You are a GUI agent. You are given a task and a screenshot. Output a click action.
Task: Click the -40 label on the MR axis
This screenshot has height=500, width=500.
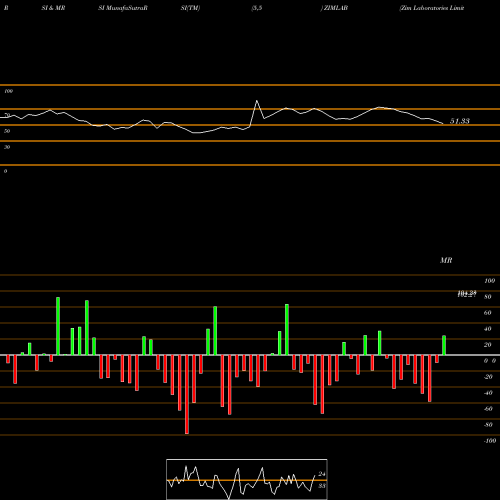[x=488, y=393]
